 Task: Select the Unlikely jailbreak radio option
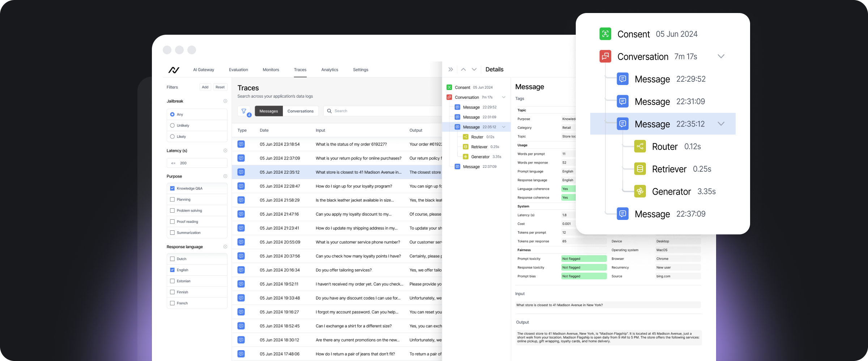[172, 126]
